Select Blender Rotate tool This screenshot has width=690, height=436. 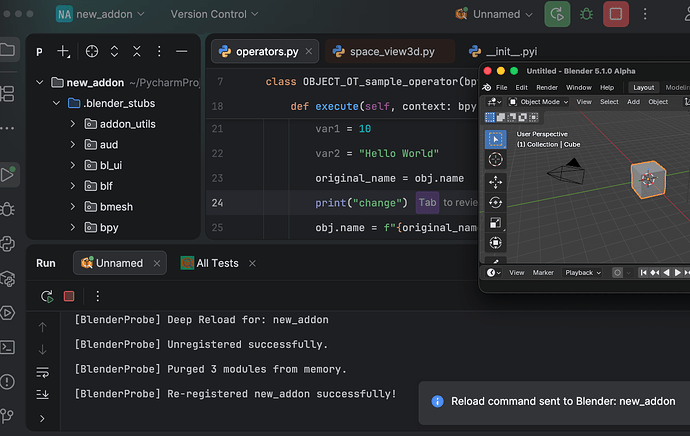[x=495, y=202]
